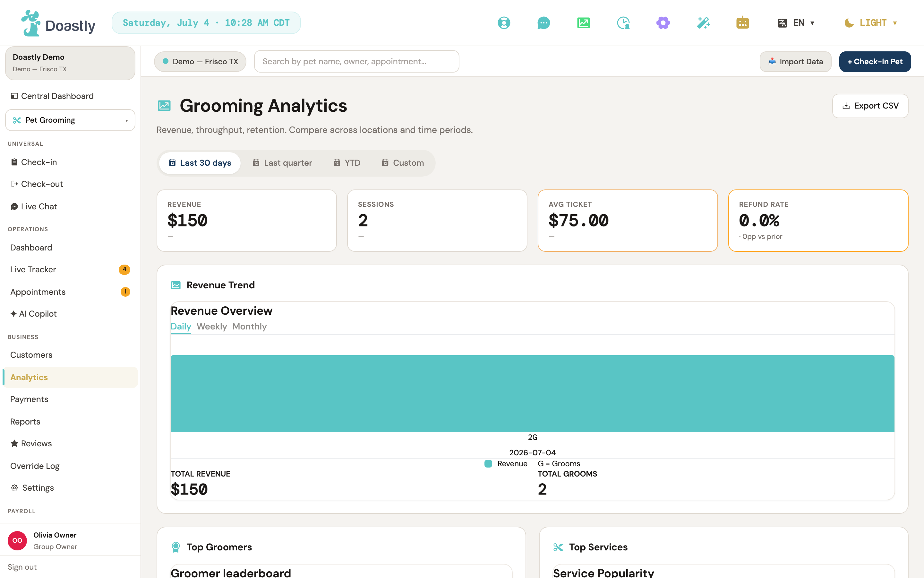Click the teal revenue bar in chart
Viewport: 924px width, 578px height.
click(x=532, y=394)
